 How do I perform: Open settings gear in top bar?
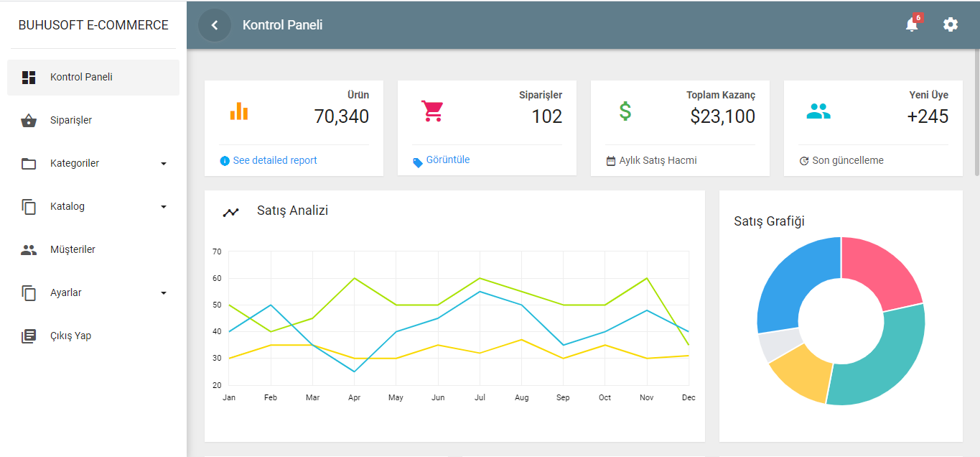pyautogui.click(x=951, y=25)
